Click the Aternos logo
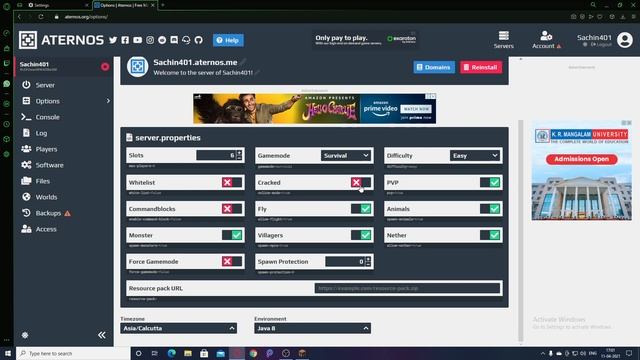This screenshot has width=640, height=360. pos(61,40)
